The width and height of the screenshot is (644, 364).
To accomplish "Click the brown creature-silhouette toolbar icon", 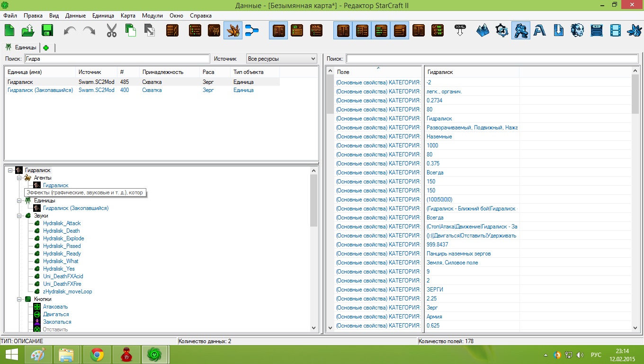I will 214,31.
